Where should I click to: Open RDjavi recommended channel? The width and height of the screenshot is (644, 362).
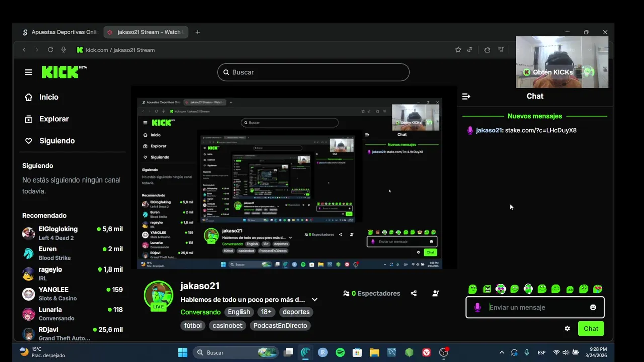click(72, 334)
